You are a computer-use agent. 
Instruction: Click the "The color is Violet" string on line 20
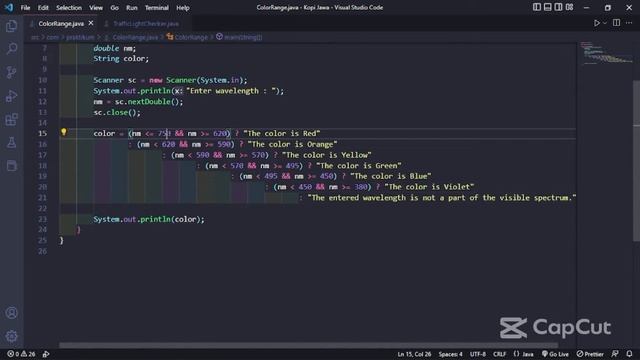[x=429, y=187]
